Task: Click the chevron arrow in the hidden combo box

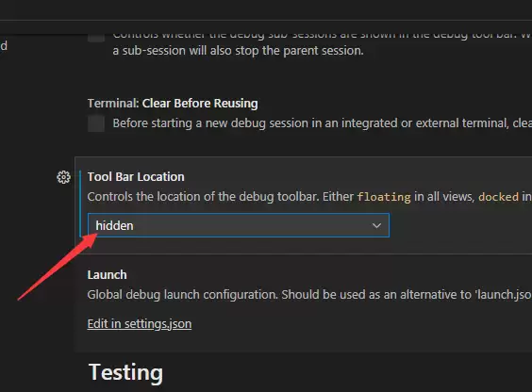Action: click(376, 225)
